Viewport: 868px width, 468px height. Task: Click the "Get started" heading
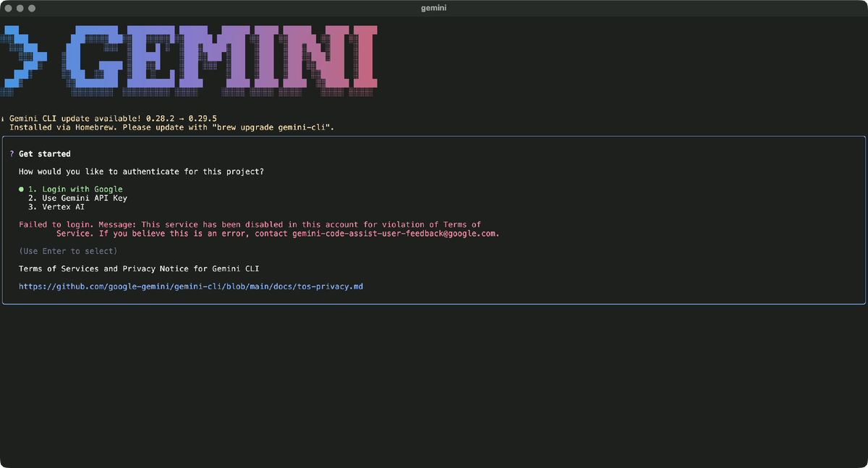(x=45, y=154)
